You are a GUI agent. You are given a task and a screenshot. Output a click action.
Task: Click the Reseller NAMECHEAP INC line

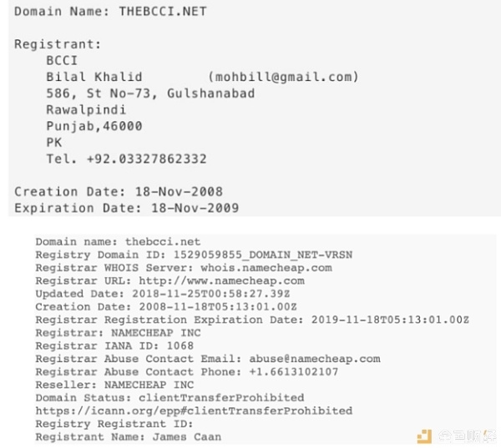click(114, 385)
